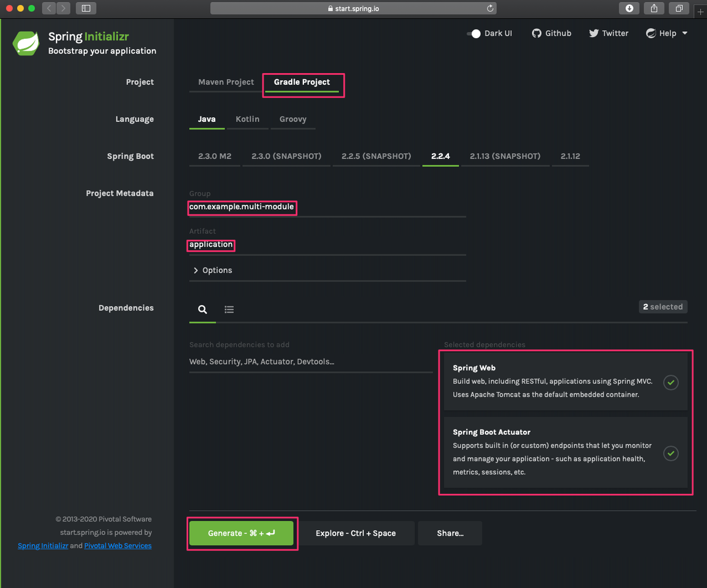Screen dimensions: 707x588
Task: Open the Safari share icon
Action: tap(654, 8)
